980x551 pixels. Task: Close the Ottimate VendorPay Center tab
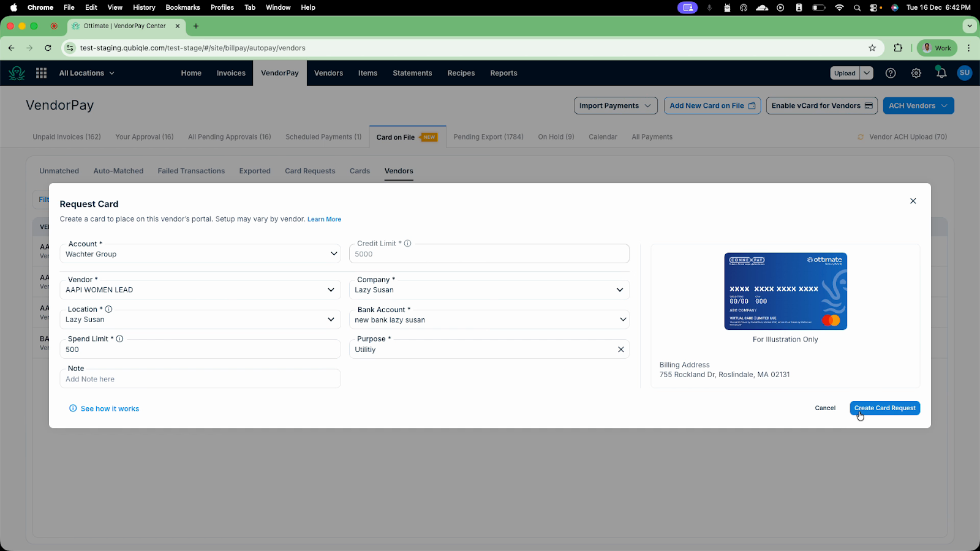[x=178, y=26]
